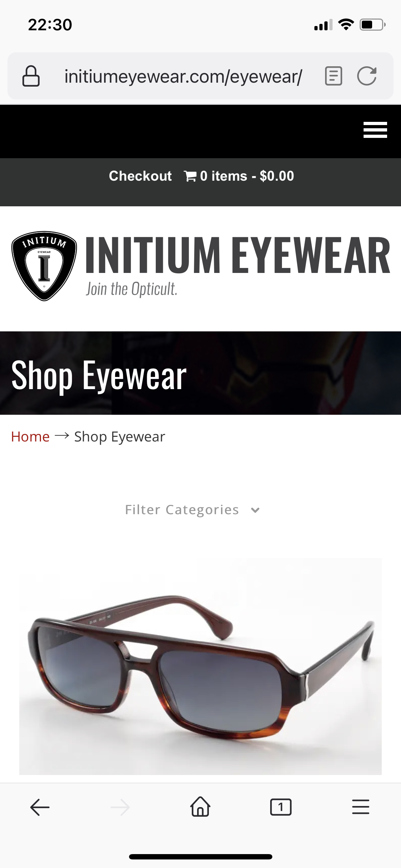Tap the browser home icon

click(x=200, y=806)
